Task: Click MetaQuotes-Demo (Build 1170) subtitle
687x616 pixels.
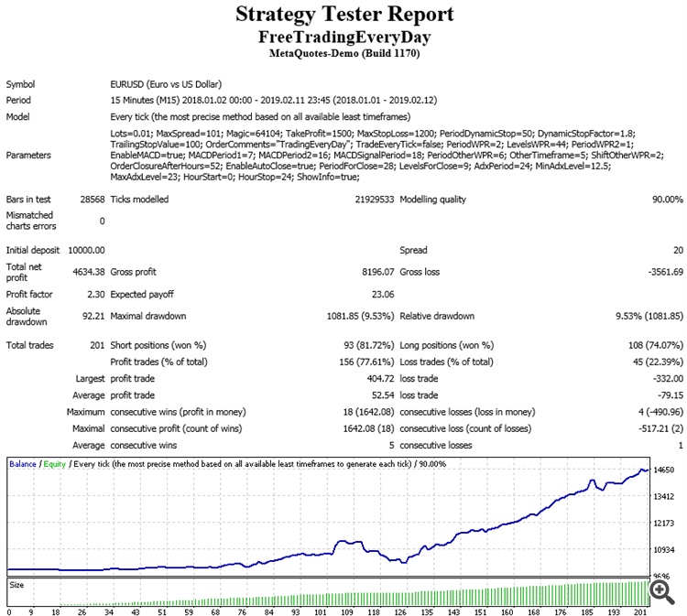Action: pos(344,53)
